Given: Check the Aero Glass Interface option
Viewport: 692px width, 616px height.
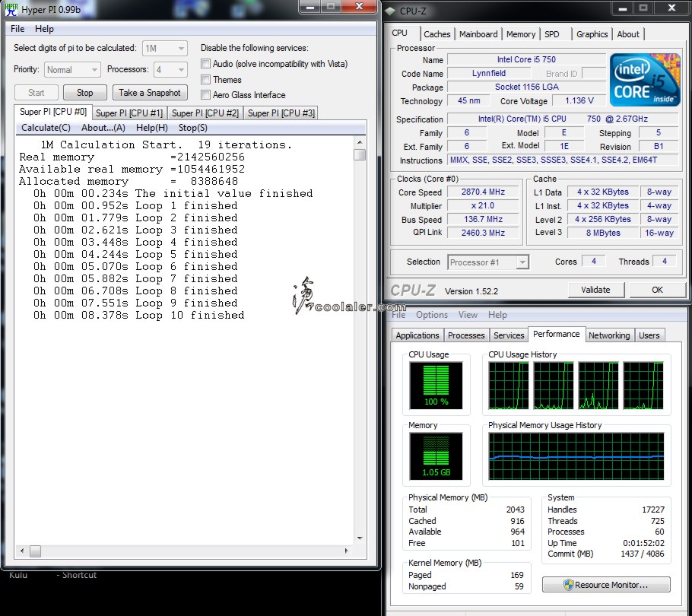Looking at the screenshot, I should coord(205,95).
